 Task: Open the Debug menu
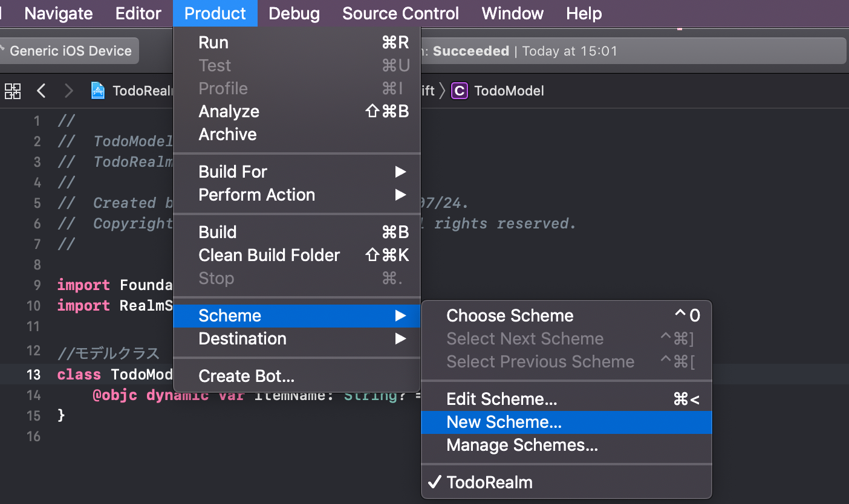(x=294, y=13)
